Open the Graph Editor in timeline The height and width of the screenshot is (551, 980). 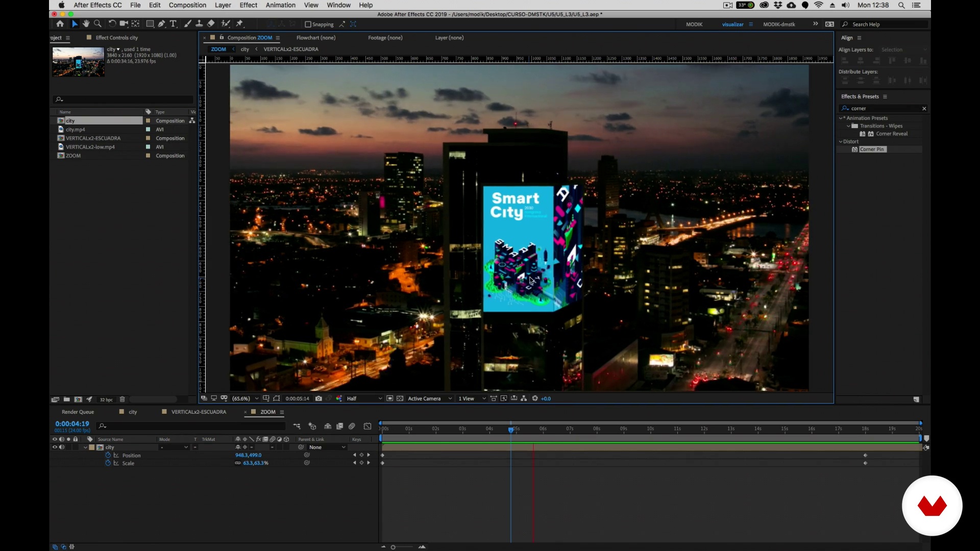[x=367, y=426]
